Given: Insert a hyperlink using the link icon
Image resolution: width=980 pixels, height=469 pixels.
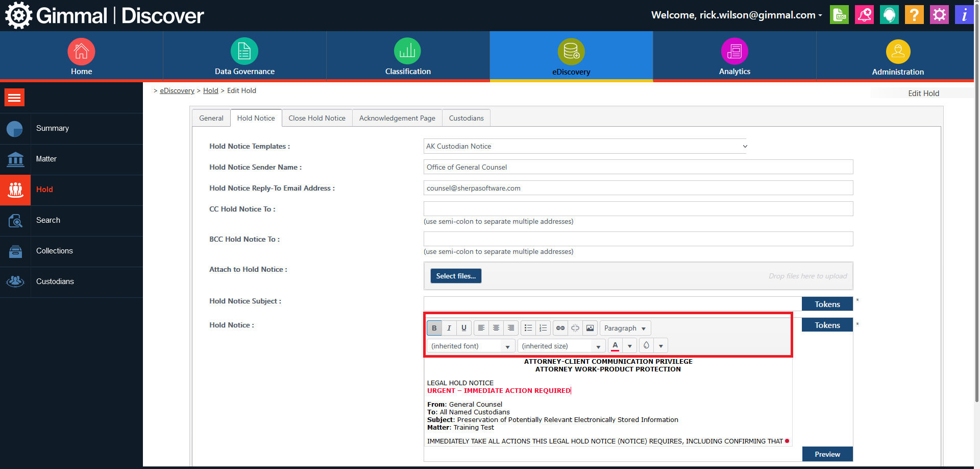Looking at the screenshot, I should tap(560, 328).
